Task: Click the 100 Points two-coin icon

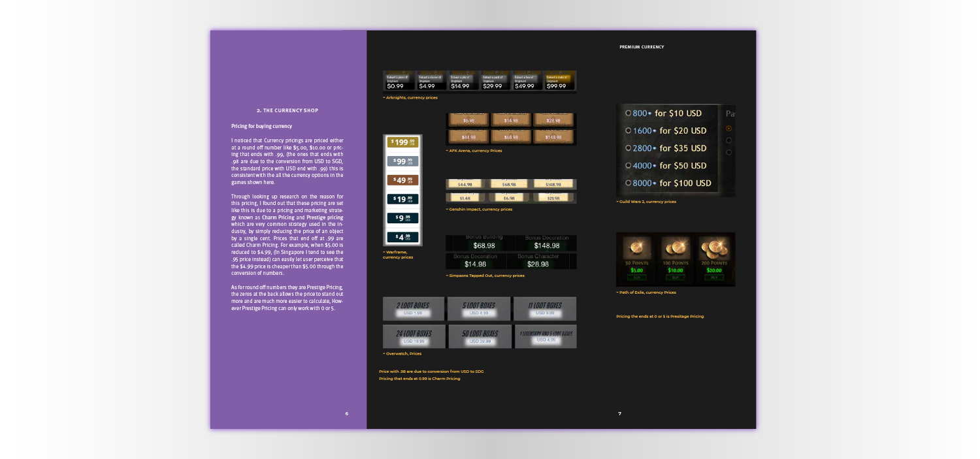Action: [676, 249]
